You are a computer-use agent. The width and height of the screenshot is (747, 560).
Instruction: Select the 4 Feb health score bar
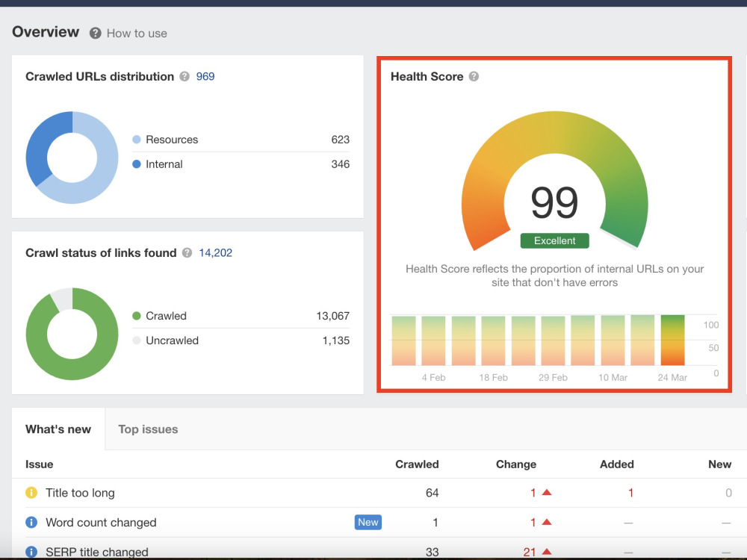(x=433, y=340)
